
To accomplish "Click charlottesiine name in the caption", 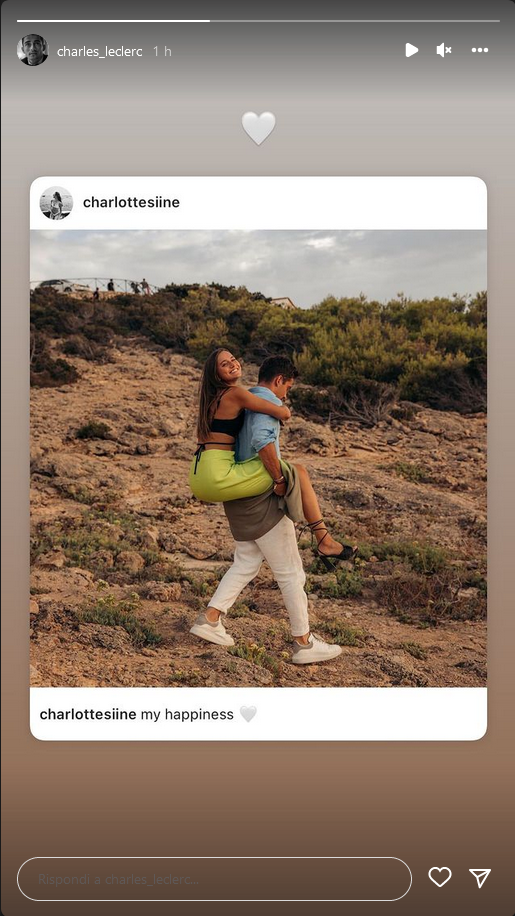I will tap(88, 714).
